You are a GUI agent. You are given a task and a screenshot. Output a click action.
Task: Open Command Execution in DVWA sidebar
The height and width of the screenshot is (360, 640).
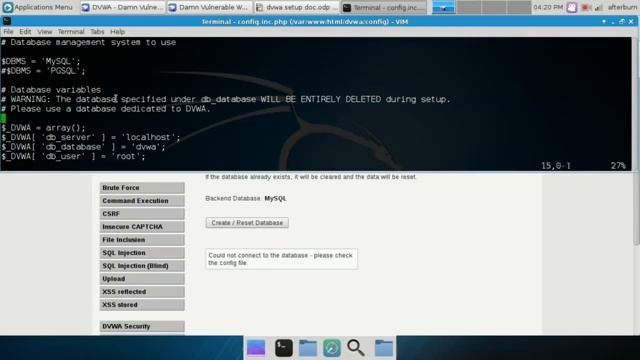[142, 201]
